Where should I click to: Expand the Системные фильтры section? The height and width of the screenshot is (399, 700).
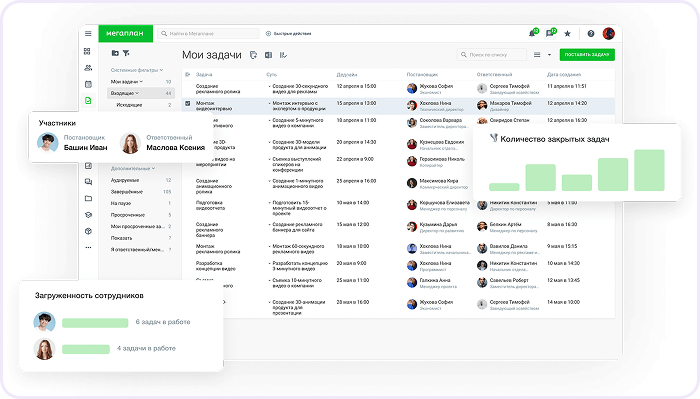pyautogui.click(x=137, y=70)
